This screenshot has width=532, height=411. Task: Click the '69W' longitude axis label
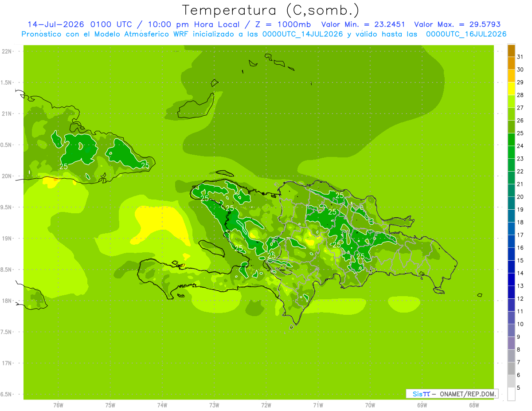pyautogui.click(x=422, y=405)
